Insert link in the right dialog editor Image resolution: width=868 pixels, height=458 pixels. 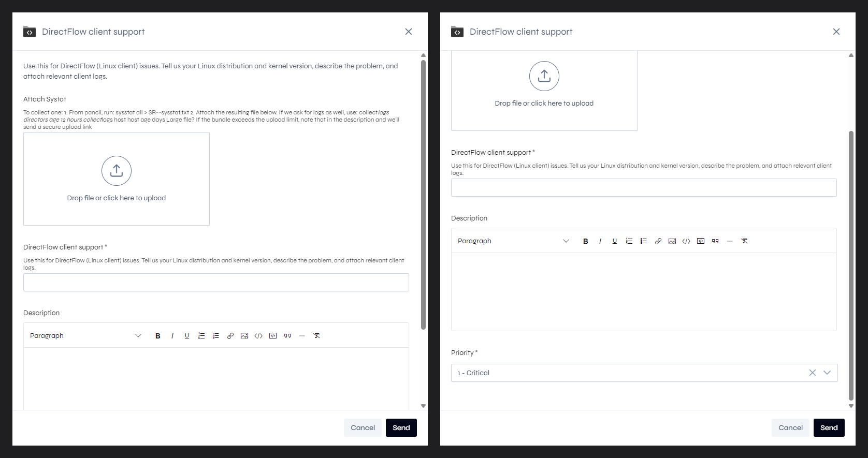click(658, 241)
